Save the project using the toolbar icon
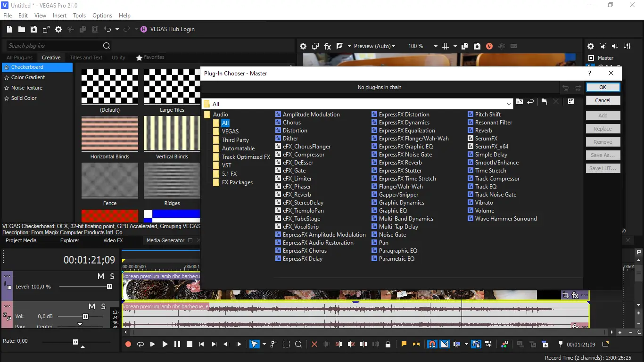 coord(34,29)
